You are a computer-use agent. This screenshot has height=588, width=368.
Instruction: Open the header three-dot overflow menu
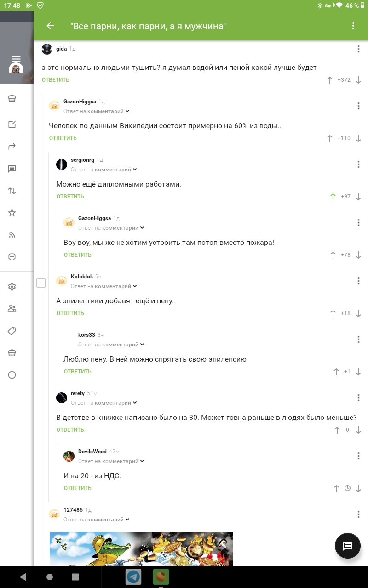[353, 26]
